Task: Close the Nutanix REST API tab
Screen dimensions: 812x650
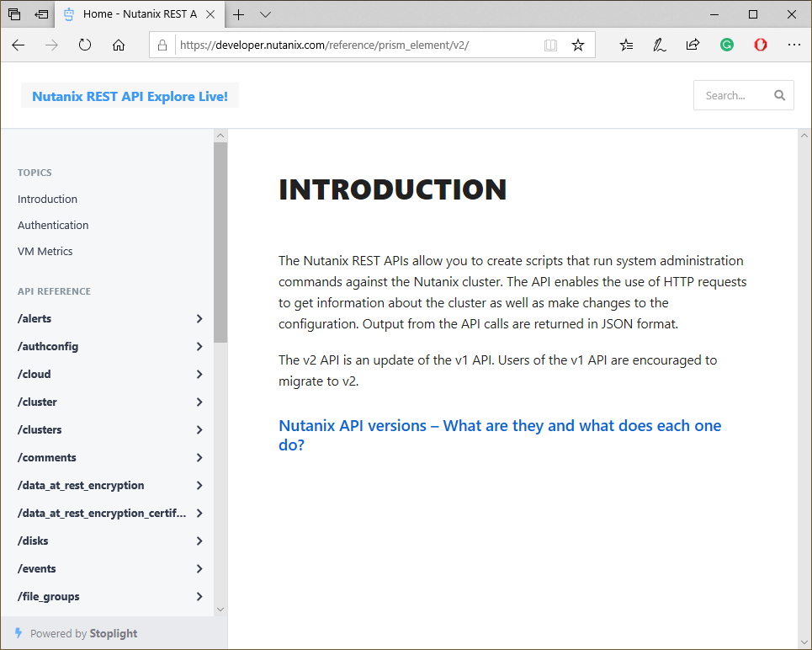Action: coord(210,14)
